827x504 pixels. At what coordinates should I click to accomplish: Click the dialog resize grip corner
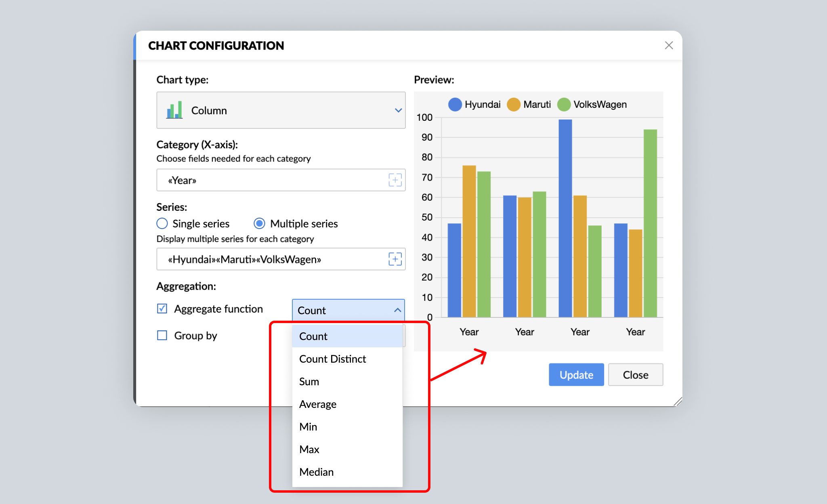(678, 401)
